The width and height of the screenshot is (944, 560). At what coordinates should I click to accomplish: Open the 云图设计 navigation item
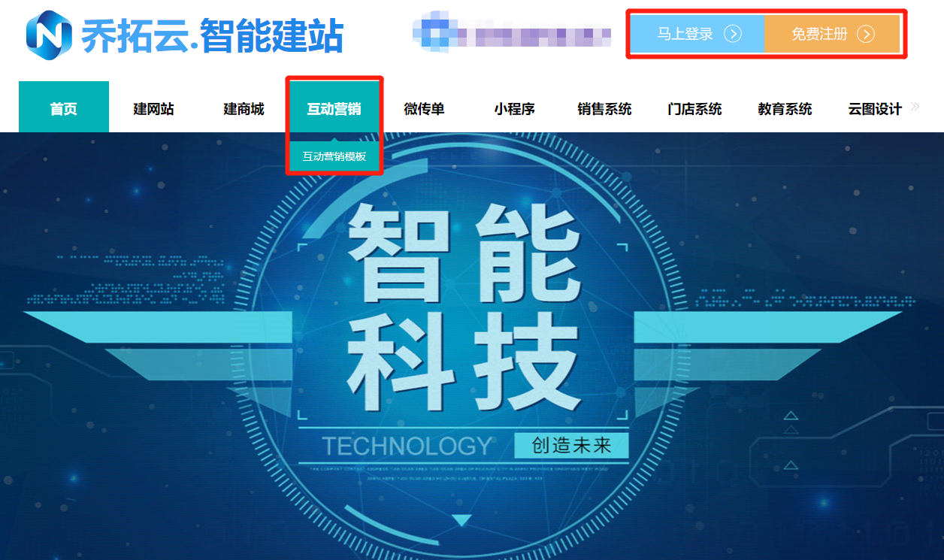(x=875, y=109)
